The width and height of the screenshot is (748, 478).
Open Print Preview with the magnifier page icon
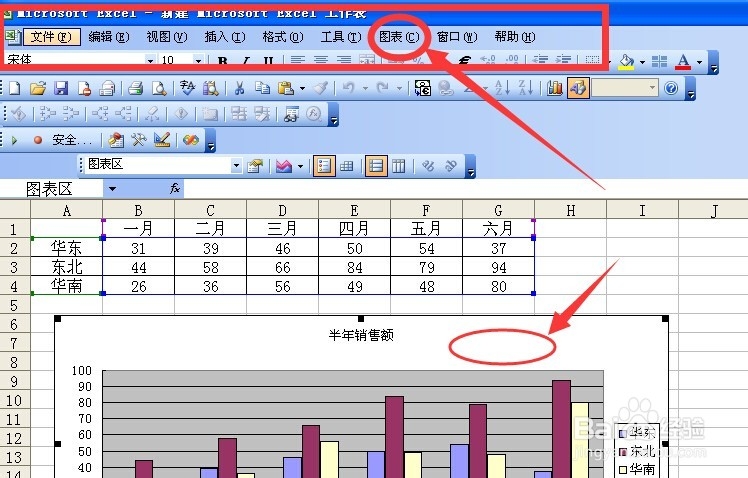point(159,88)
